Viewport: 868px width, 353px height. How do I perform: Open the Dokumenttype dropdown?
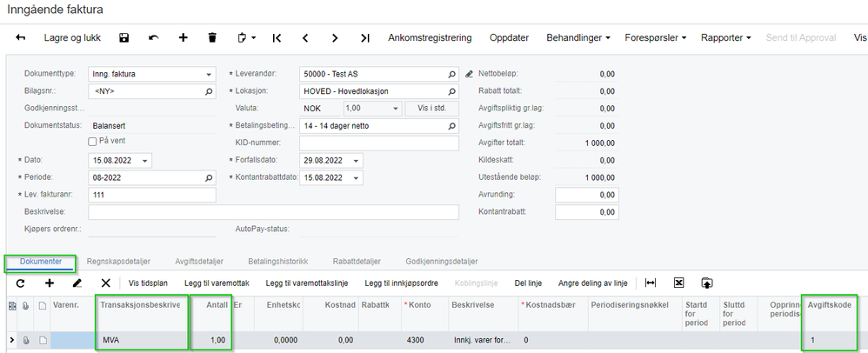(x=209, y=74)
